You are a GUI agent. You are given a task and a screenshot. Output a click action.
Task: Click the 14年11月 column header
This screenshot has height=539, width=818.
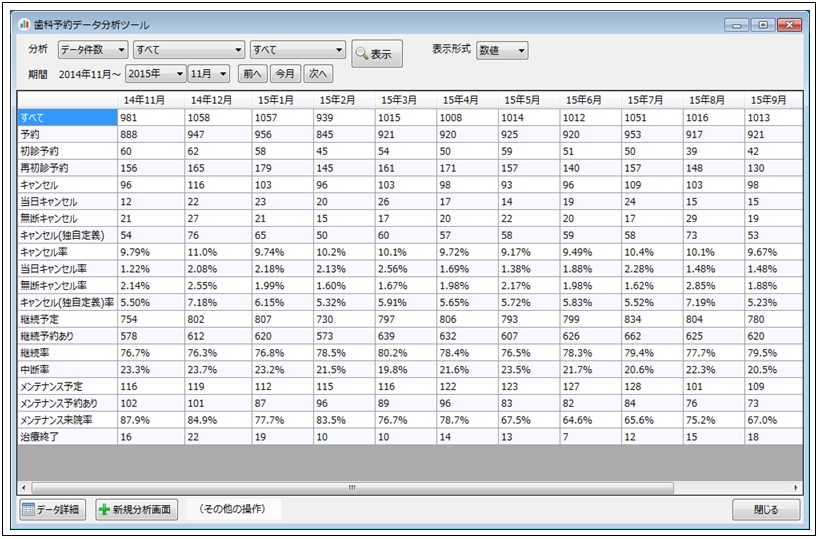(x=151, y=100)
